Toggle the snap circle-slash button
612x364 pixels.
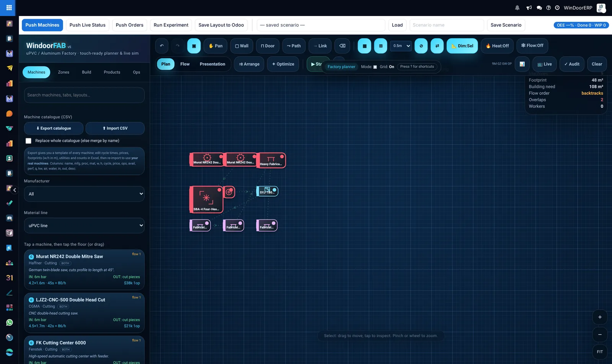pos(421,46)
